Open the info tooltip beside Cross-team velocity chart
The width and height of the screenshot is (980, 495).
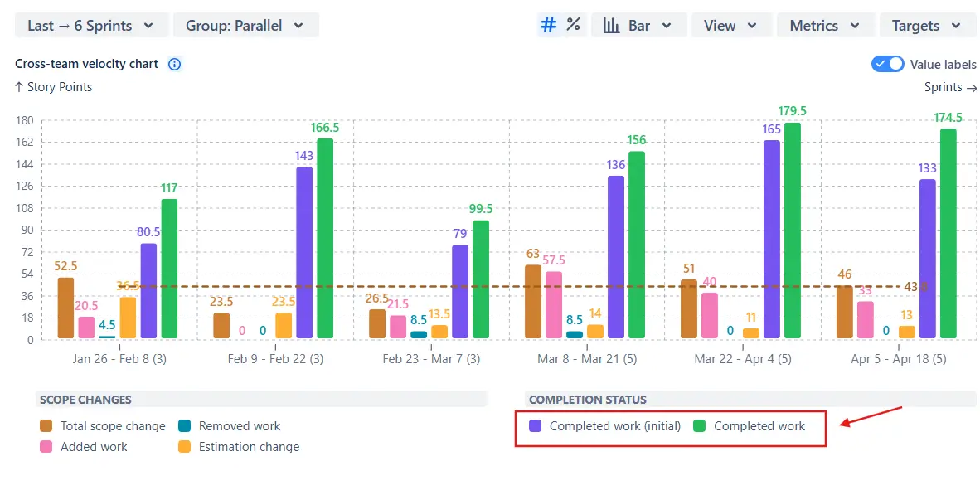(x=174, y=64)
